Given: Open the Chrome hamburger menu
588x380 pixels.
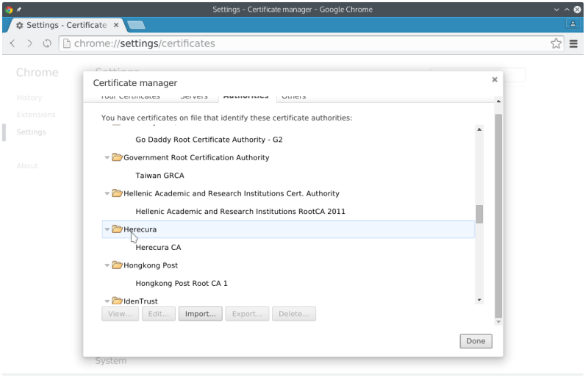Looking at the screenshot, I should click(x=574, y=43).
